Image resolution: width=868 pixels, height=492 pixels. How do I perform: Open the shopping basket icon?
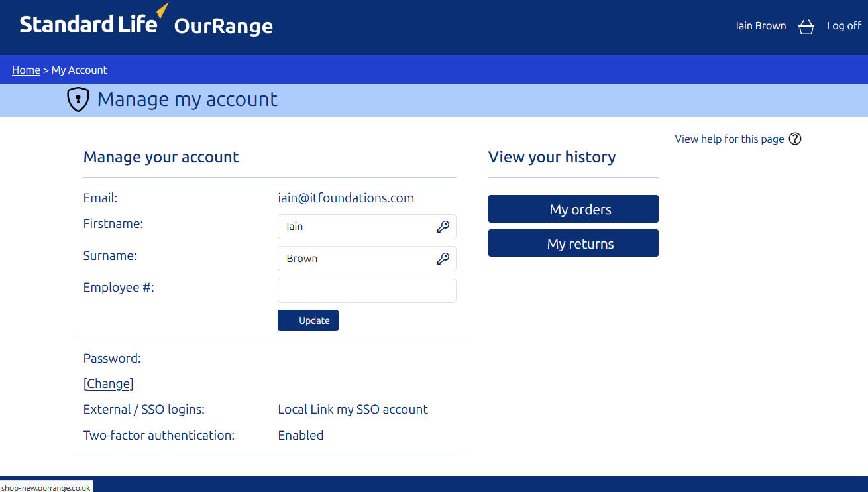(806, 27)
